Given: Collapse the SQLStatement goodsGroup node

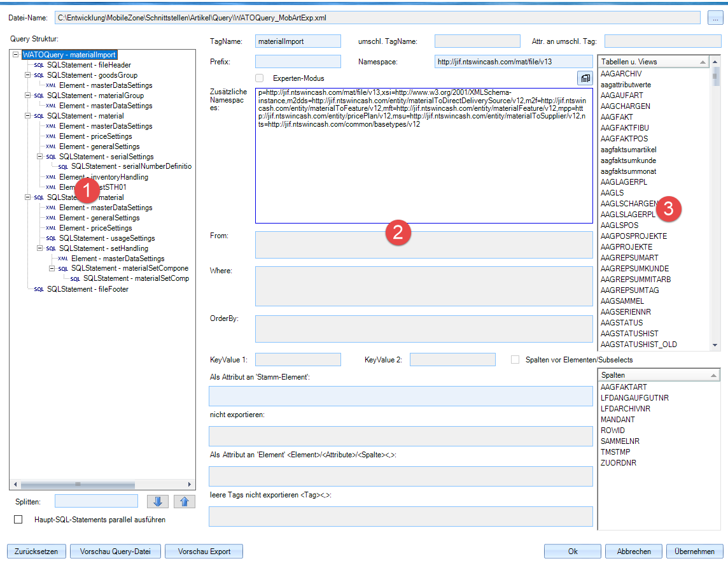Looking at the screenshot, I should click(x=27, y=75).
